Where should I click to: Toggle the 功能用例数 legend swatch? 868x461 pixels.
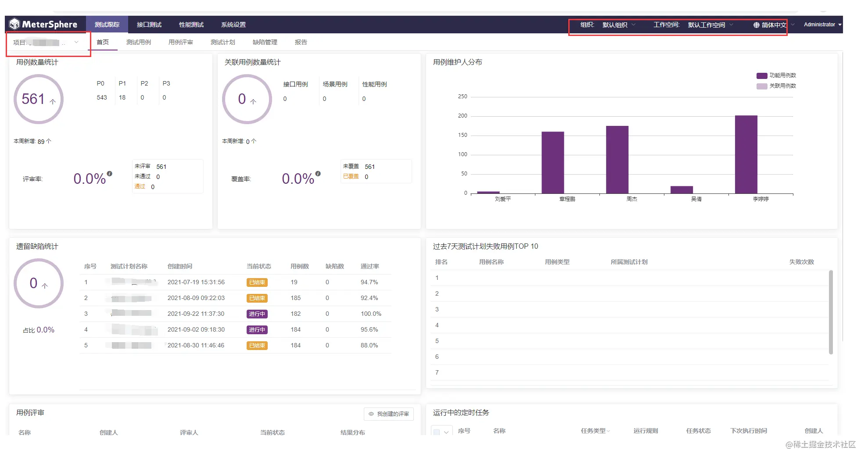coord(762,75)
